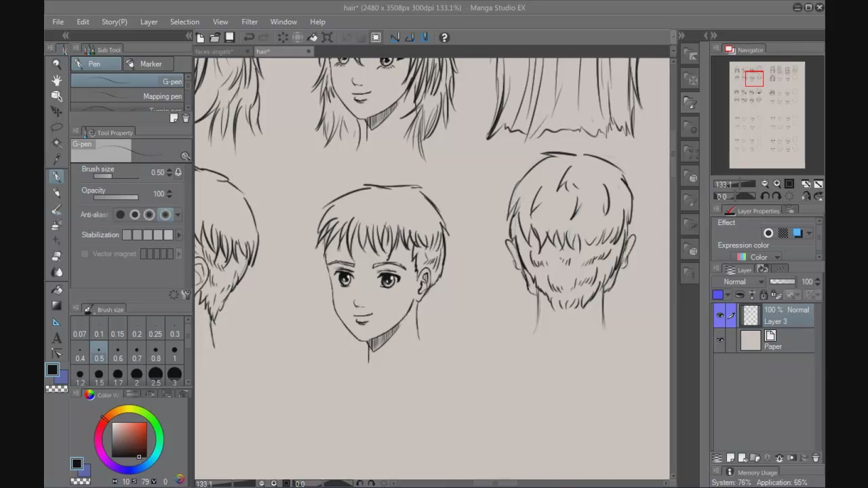Click the Save icon in toolbar
The height and width of the screenshot is (488, 868).
pos(230,37)
